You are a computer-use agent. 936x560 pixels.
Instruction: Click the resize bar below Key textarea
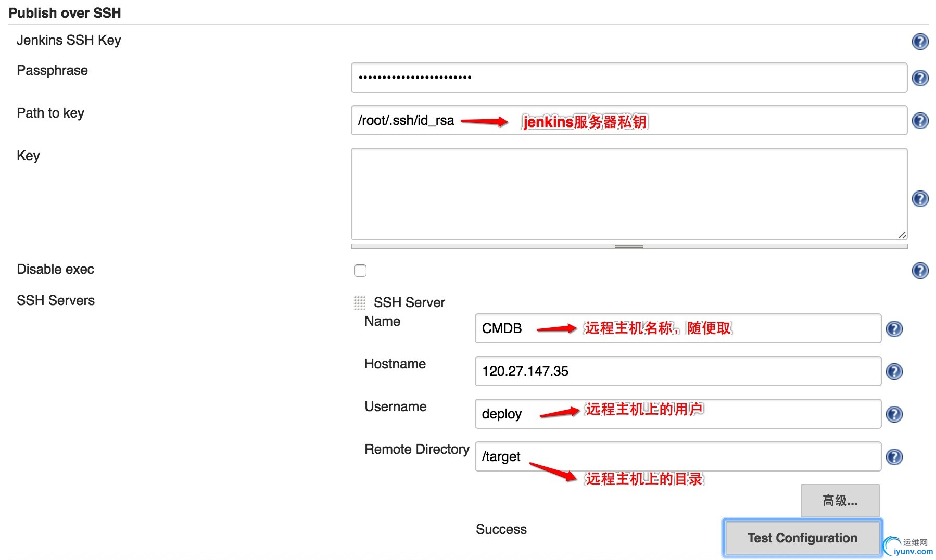(629, 246)
